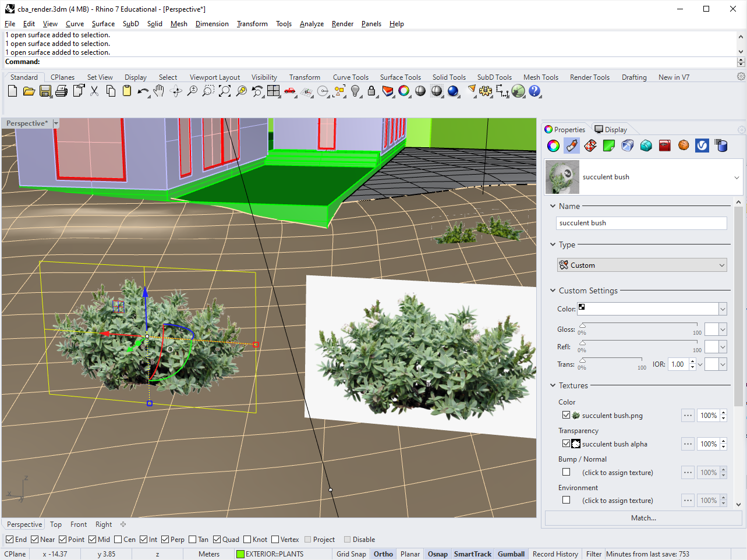Open the Render menu
The image size is (747, 560).
coord(342,24)
